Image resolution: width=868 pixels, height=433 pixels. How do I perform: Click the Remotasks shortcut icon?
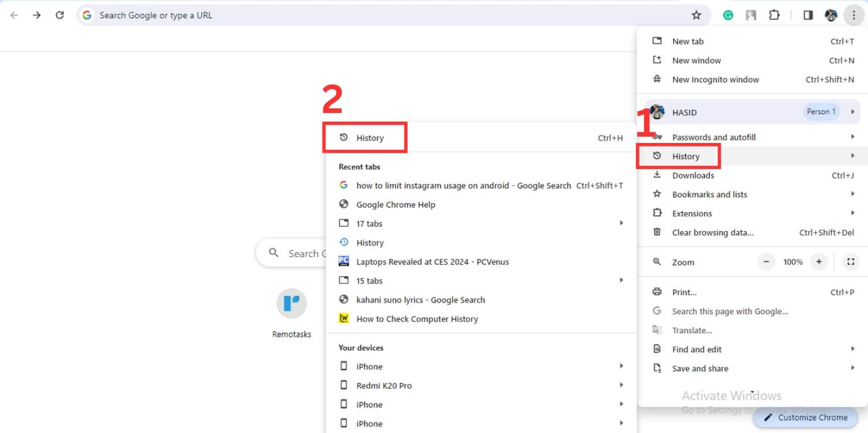291,303
